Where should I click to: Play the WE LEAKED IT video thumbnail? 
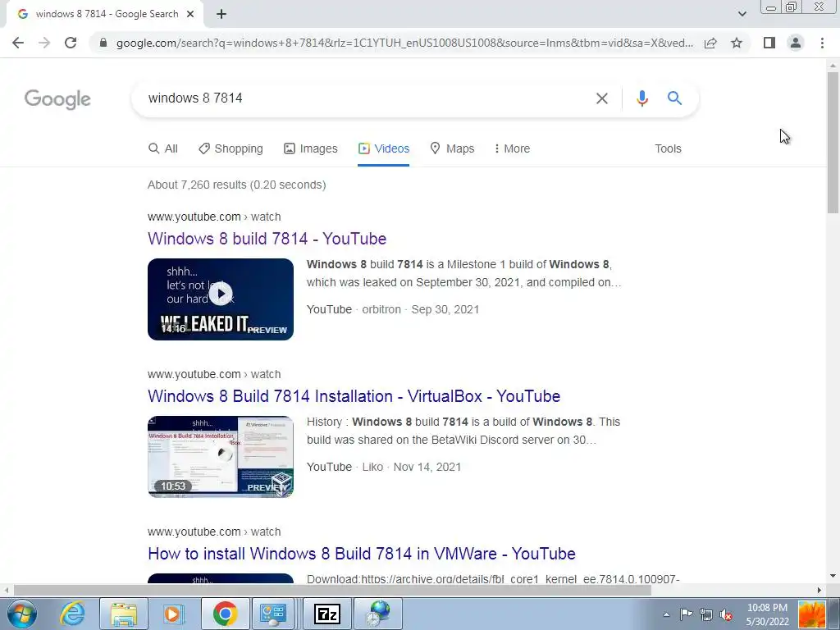[x=220, y=299]
